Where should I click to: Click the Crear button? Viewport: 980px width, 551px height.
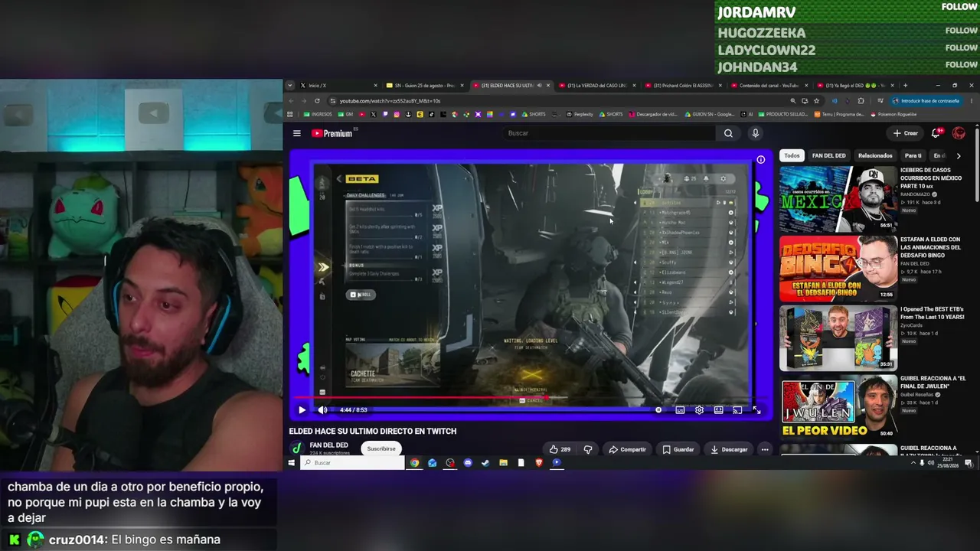(906, 133)
